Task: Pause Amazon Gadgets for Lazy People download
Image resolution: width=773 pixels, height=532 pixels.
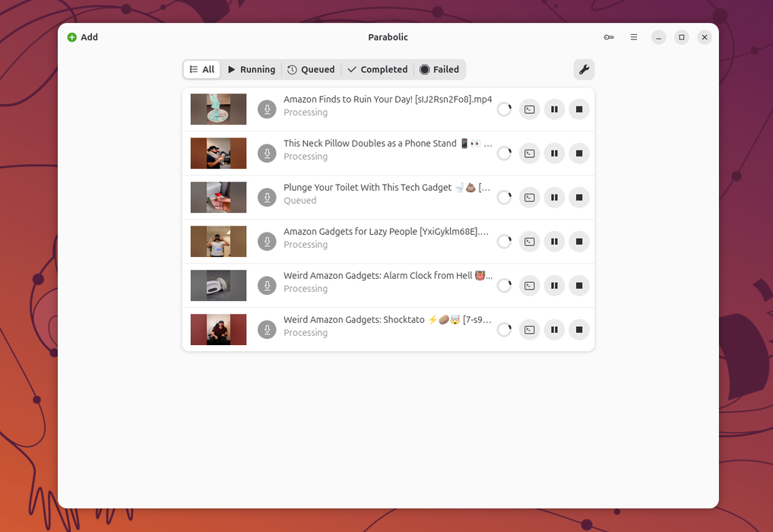Action: coord(554,242)
